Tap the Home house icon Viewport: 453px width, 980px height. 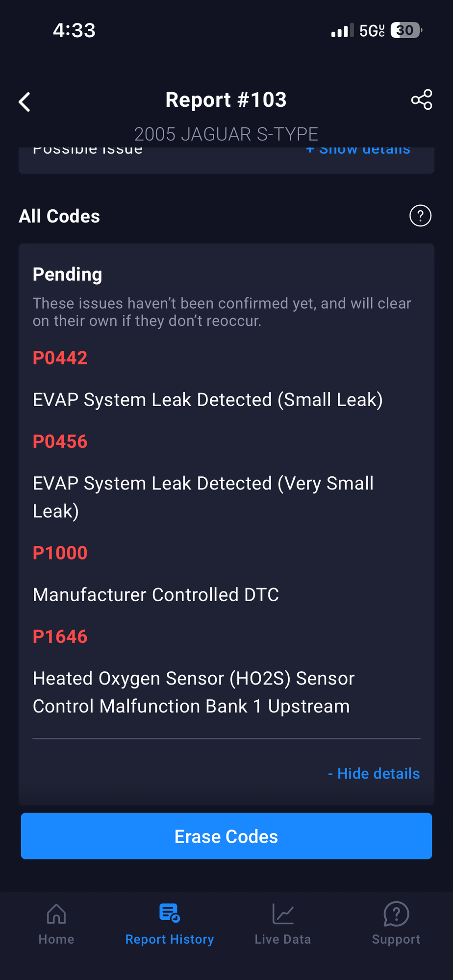click(56, 914)
